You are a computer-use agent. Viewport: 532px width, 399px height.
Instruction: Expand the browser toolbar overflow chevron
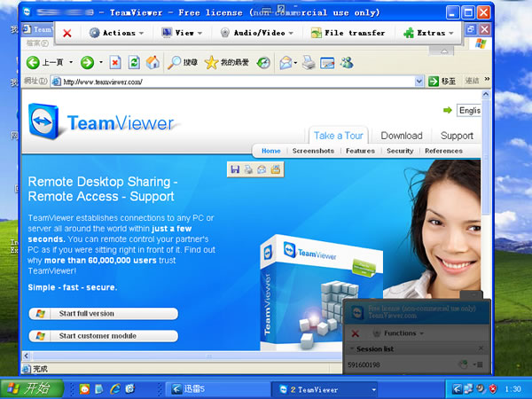(x=487, y=79)
